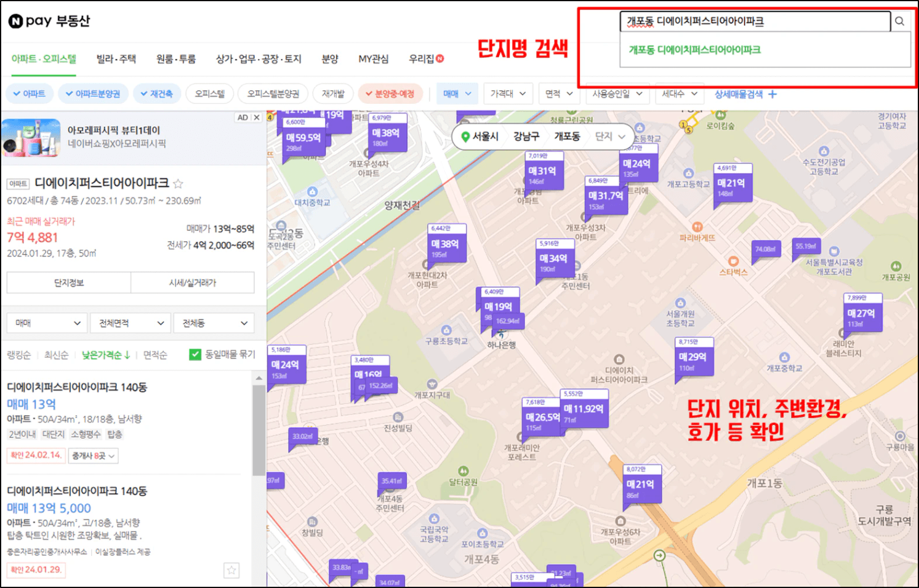The width and height of the screenshot is (919, 588).
Task: Open the 전체동 dropdown
Action: tap(214, 323)
